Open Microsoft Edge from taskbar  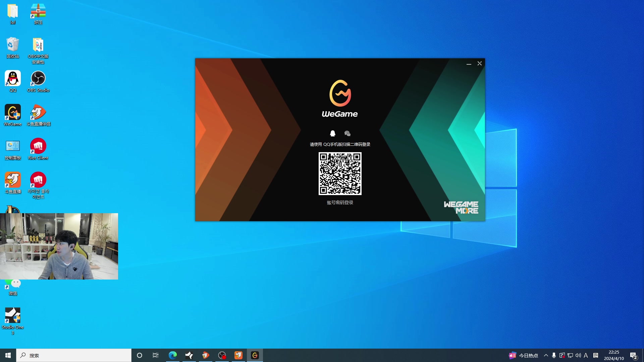point(172,355)
